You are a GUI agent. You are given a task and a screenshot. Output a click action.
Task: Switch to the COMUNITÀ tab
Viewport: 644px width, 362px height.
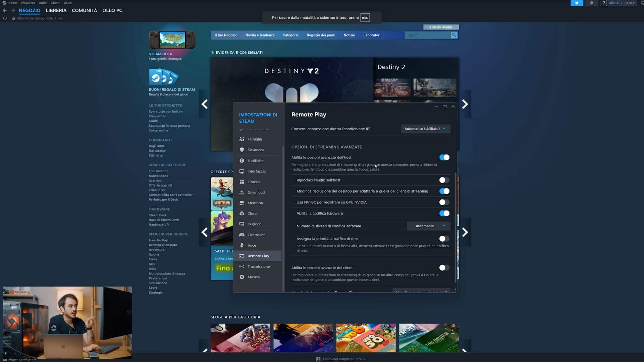tap(85, 10)
